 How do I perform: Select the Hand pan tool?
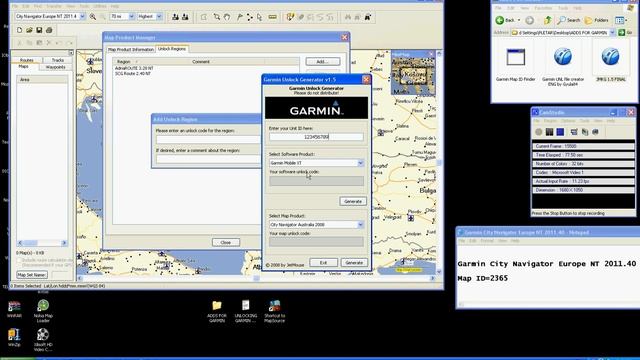click(x=227, y=17)
